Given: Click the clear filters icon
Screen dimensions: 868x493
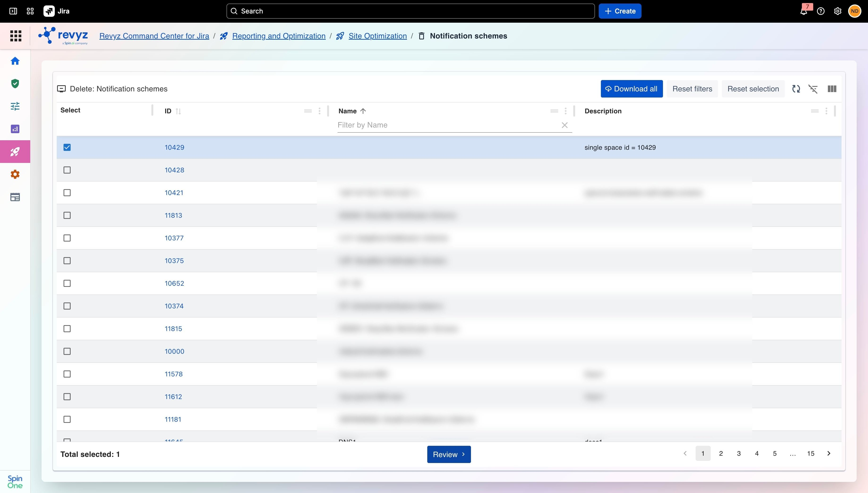Looking at the screenshot, I should click(x=813, y=89).
